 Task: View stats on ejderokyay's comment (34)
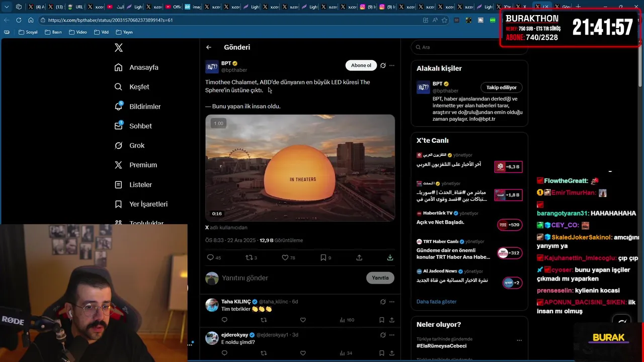point(346,353)
